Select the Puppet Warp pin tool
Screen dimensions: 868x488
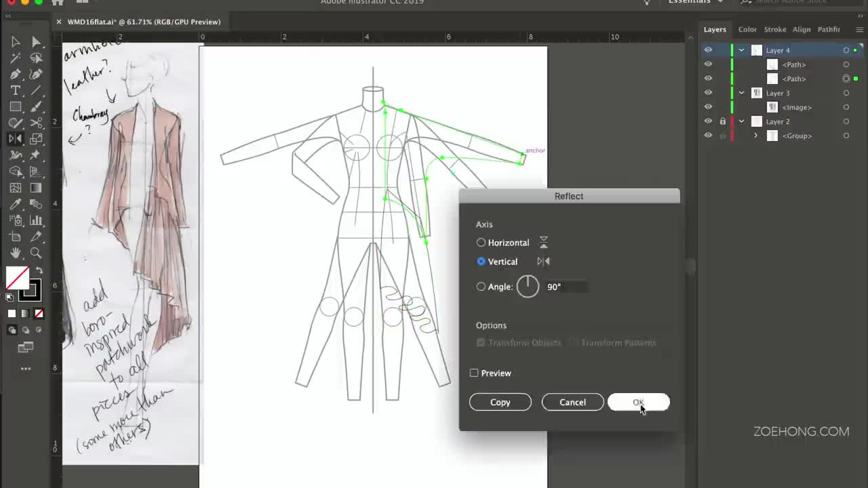click(x=36, y=155)
